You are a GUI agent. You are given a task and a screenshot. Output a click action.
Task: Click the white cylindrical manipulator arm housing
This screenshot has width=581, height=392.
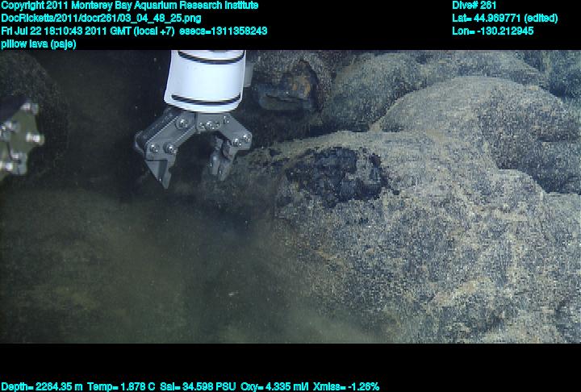pyautogui.click(x=206, y=78)
